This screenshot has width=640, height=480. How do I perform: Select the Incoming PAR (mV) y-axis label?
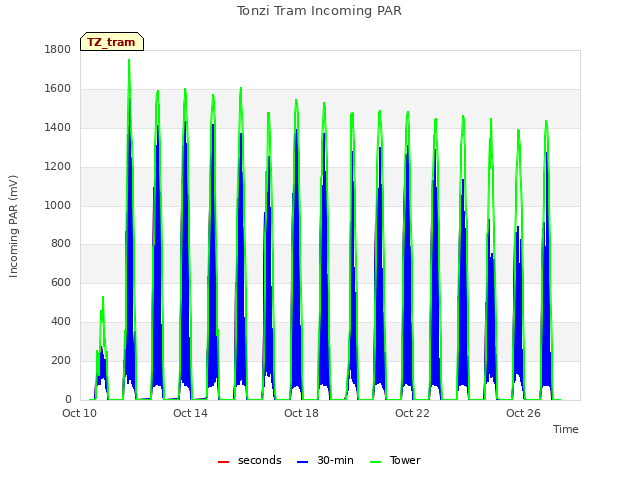point(13,227)
